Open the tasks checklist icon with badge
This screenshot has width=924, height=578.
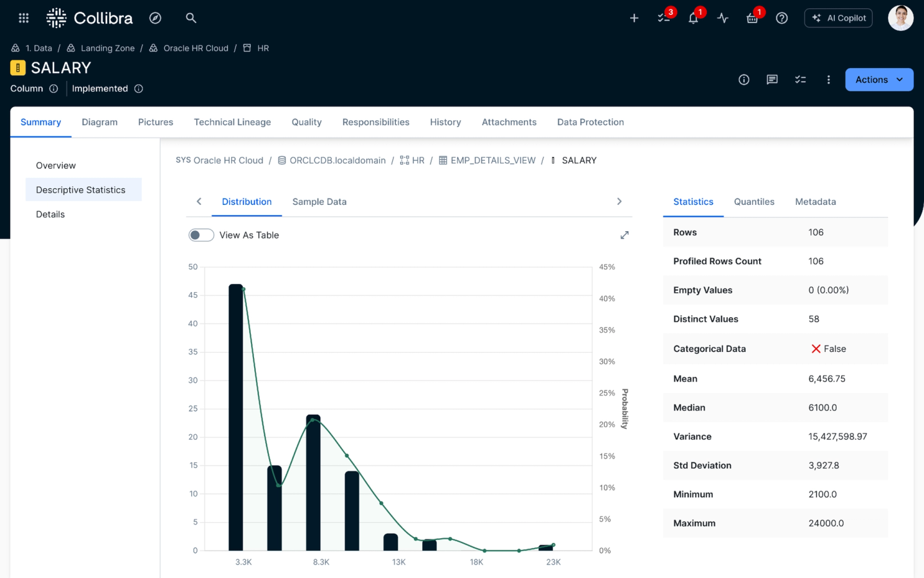point(664,18)
